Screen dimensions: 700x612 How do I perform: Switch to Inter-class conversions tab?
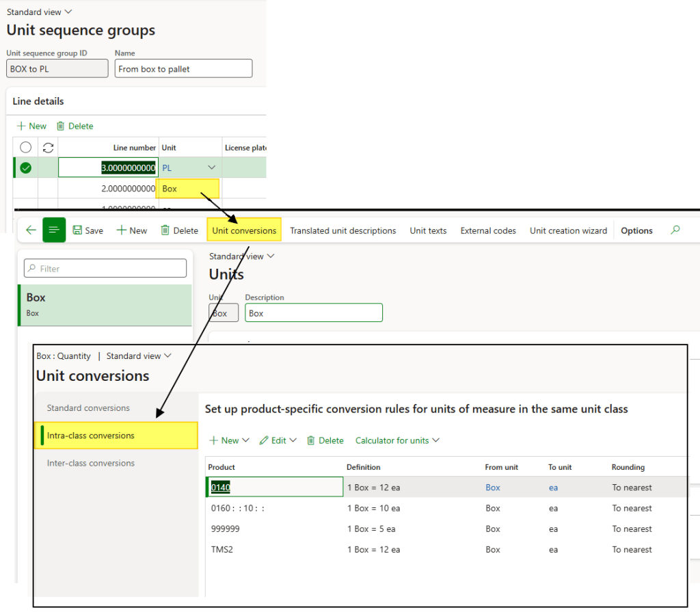(x=90, y=463)
